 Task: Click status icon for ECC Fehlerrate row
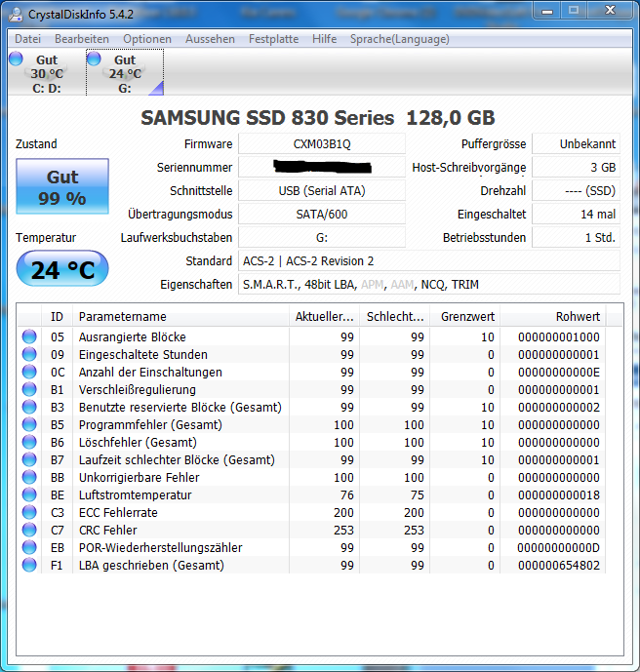pyautogui.click(x=29, y=513)
